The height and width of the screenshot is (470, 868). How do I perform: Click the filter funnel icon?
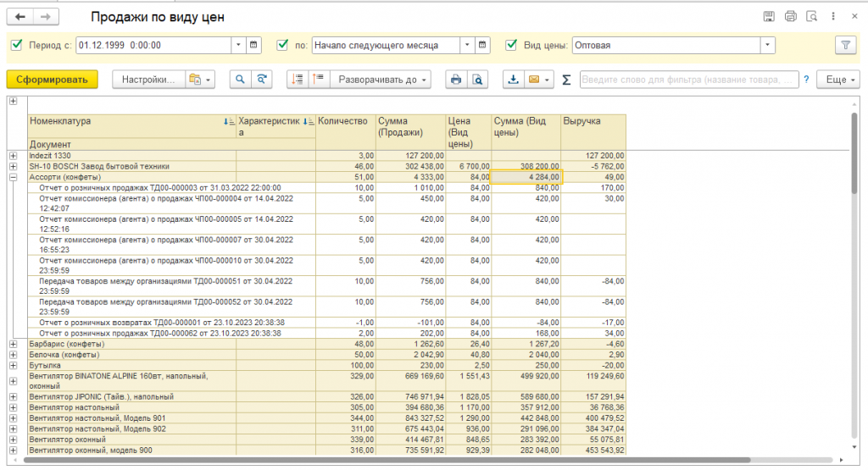pyautogui.click(x=844, y=45)
